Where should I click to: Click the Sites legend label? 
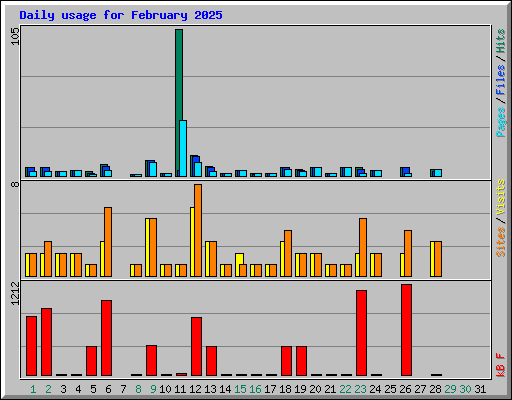(501, 242)
